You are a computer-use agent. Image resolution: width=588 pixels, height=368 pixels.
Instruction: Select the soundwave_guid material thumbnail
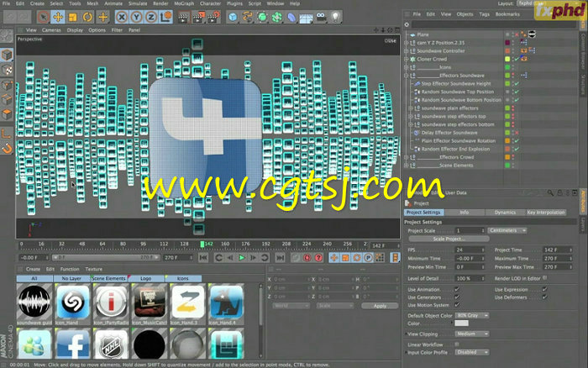tap(34, 302)
